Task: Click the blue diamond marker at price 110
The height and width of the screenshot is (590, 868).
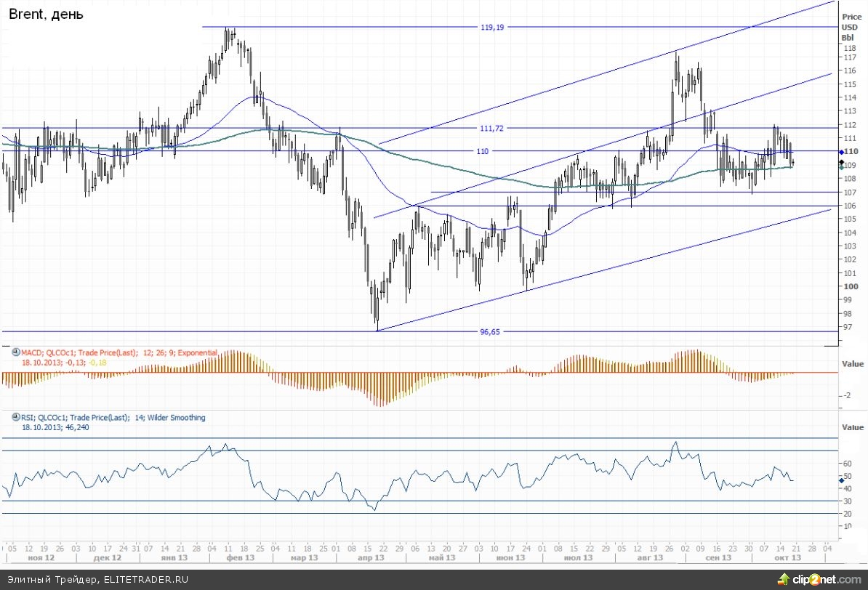Action: click(x=840, y=151)
